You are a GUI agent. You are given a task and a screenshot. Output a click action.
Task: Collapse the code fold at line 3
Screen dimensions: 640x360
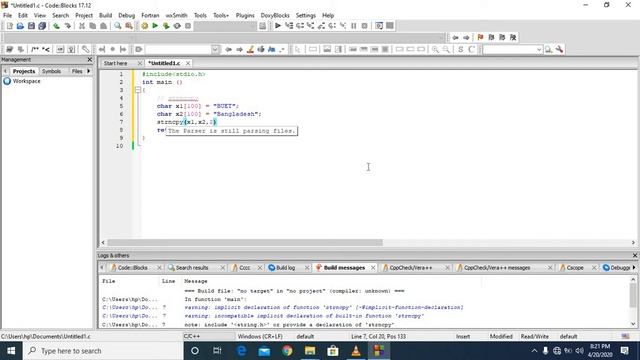pyautogui.click(x=138, y=90)
